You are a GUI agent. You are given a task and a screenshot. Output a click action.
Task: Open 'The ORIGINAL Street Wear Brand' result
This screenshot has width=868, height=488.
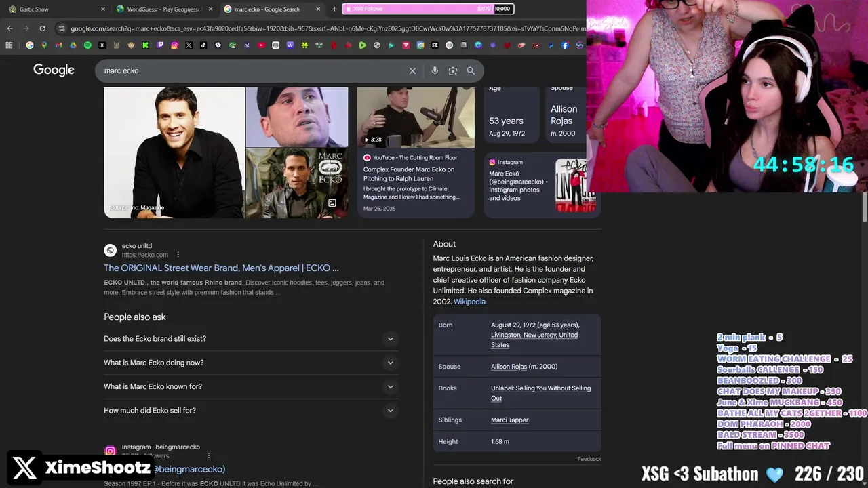pos(221,268)
